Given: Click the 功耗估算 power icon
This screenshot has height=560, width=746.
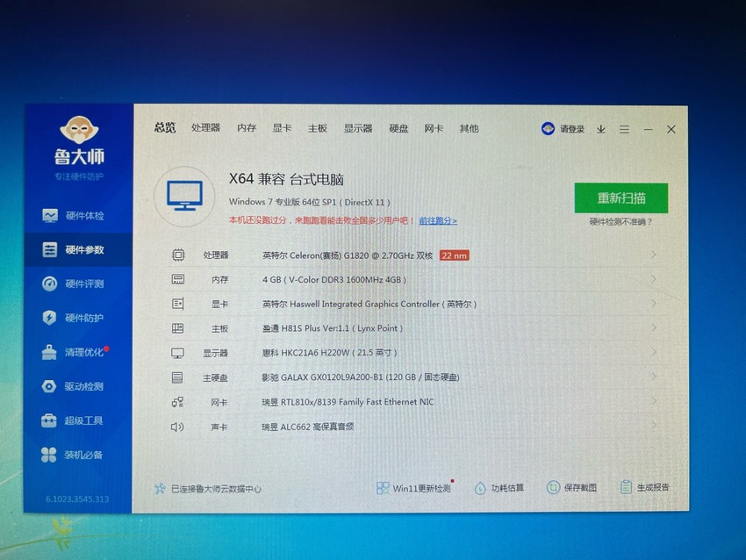Looking at the screenshot, I should pyautogui.click(x=480, y=488).
